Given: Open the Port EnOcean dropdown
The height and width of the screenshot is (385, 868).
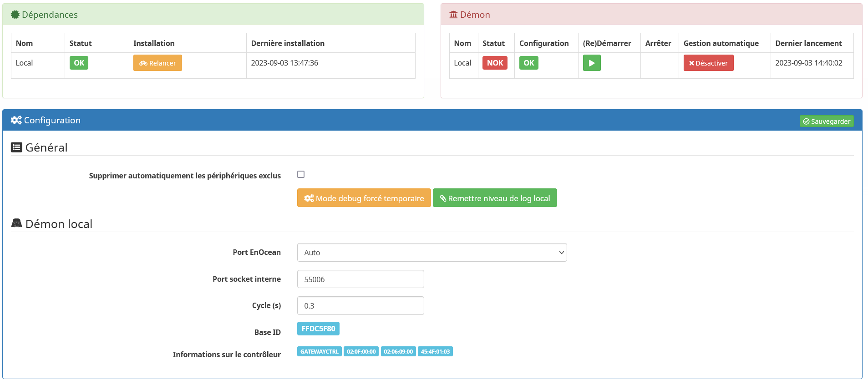Looking at the screenshot, I should tap(431, 253).
